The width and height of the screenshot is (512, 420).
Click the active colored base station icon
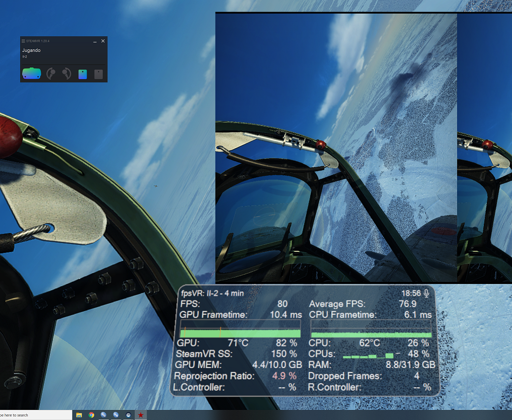pos(83,74)
